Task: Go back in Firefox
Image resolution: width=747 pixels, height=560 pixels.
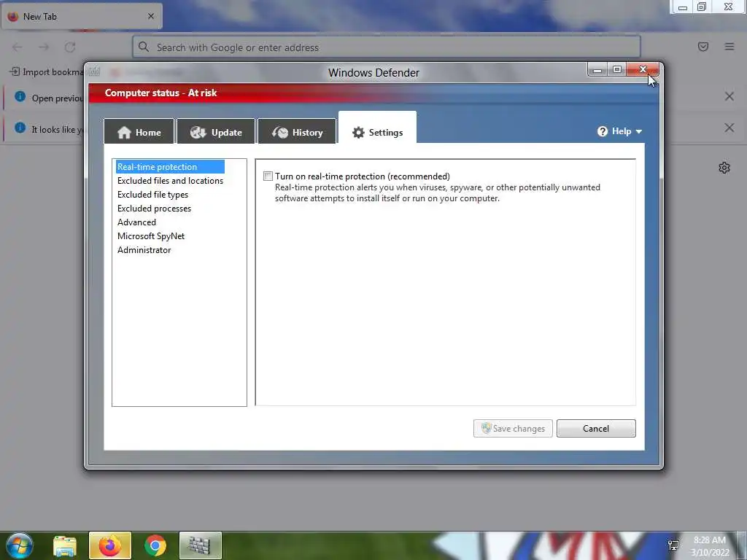Action: 18,47
